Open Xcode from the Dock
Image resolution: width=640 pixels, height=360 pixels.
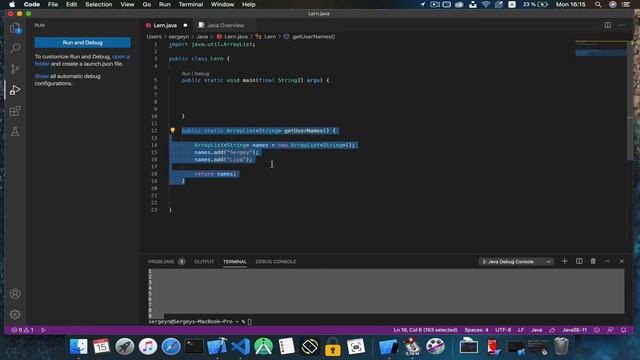coord(217,347)
